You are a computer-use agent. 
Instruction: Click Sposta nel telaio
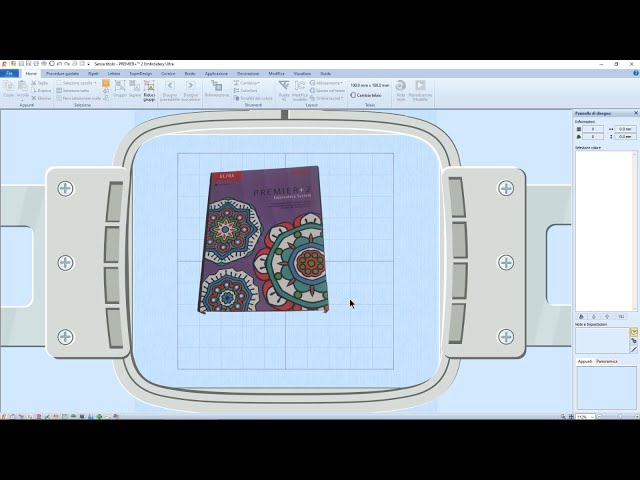pyautogui.click(x=327, y=91)
